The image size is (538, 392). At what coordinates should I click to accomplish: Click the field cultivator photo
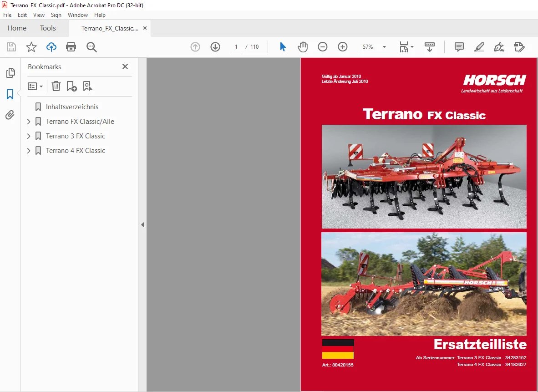point(424,284)
